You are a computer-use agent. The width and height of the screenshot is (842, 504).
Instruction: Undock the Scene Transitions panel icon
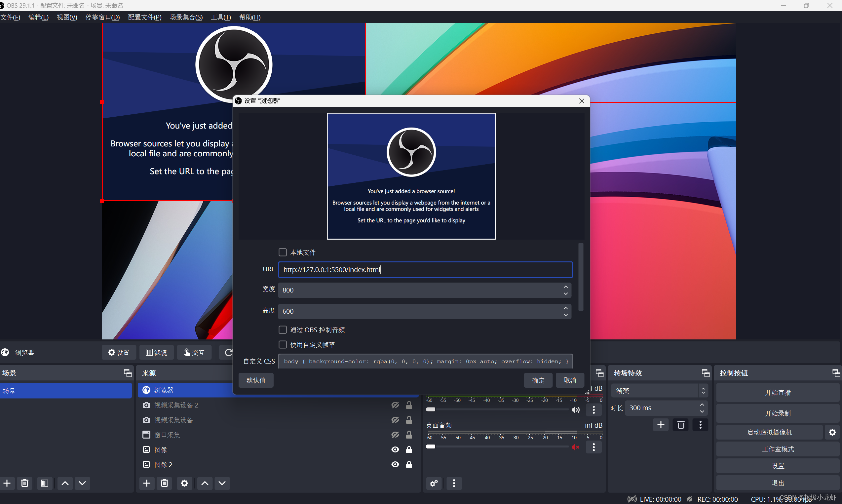706,373
